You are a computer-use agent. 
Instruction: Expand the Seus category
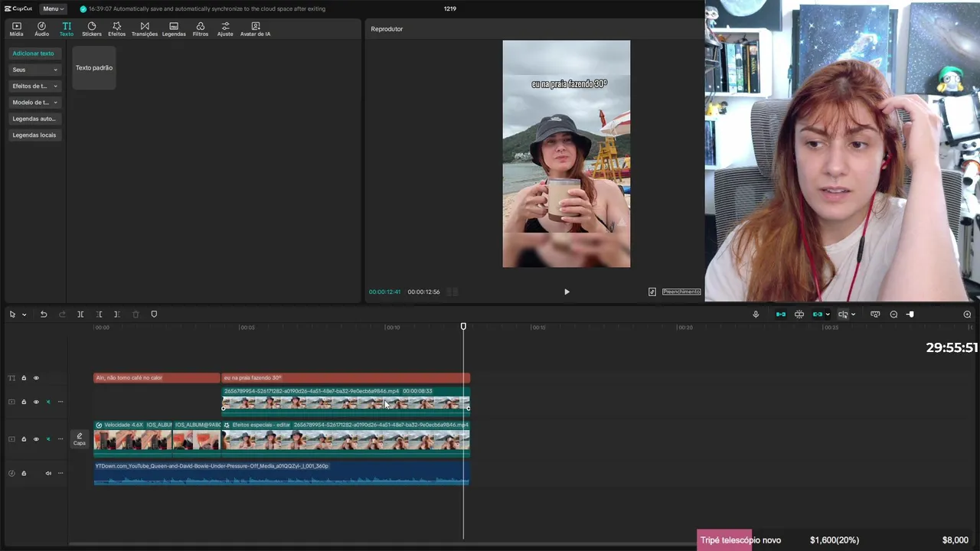point(34,70)
